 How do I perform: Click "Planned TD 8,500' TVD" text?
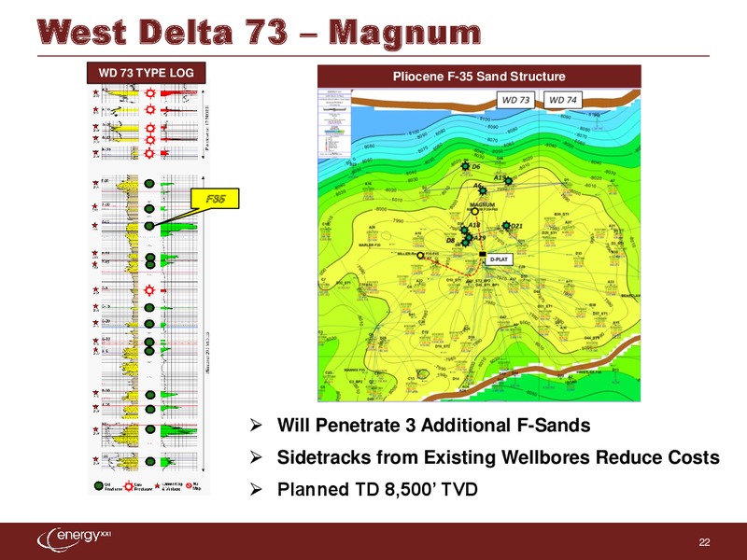pyautogui.click(x=377, y=489)
